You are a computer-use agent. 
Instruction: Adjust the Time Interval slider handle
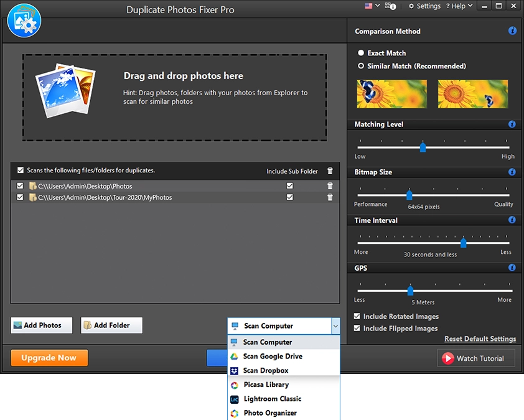[x=463, y=243]
